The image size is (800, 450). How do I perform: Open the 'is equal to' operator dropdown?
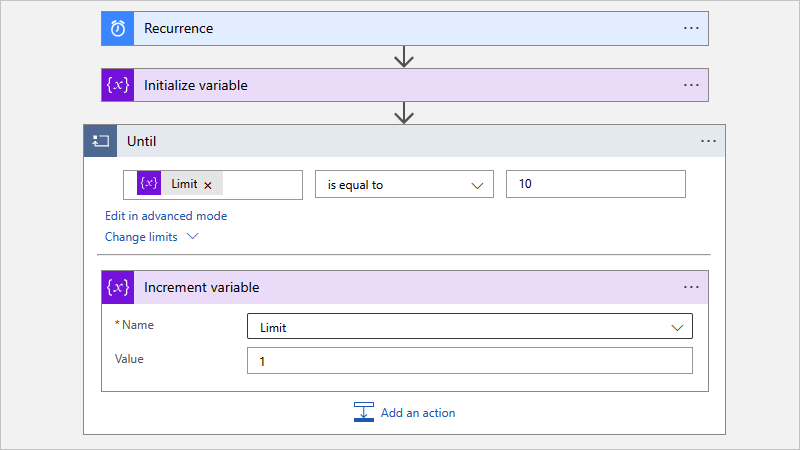click(404, 185)
